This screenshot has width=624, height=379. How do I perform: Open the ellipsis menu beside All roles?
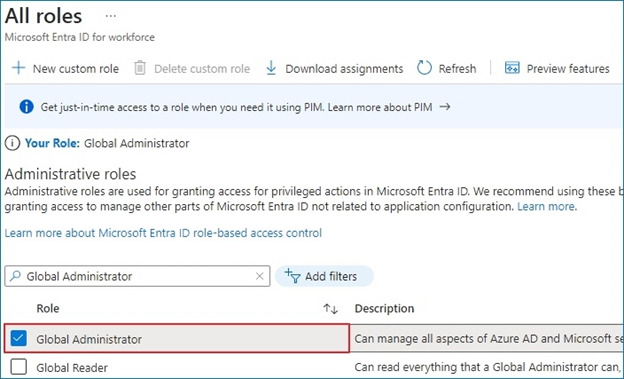(111, 16)
